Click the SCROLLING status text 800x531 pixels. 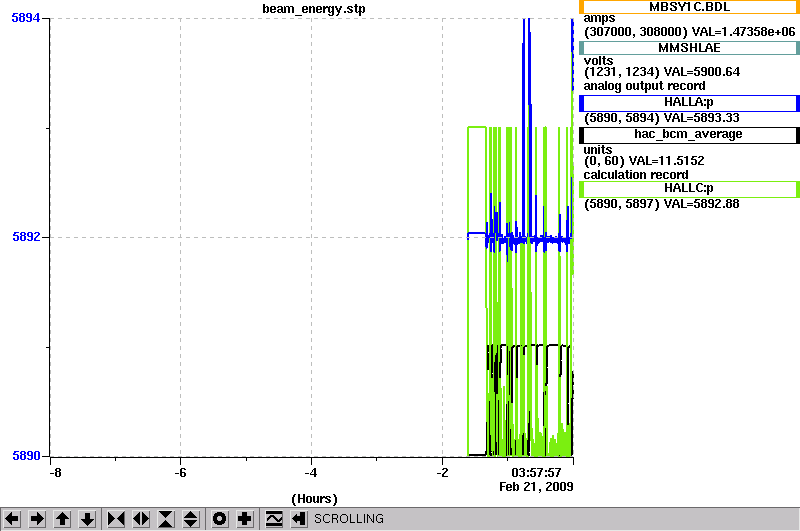(348, 519)
